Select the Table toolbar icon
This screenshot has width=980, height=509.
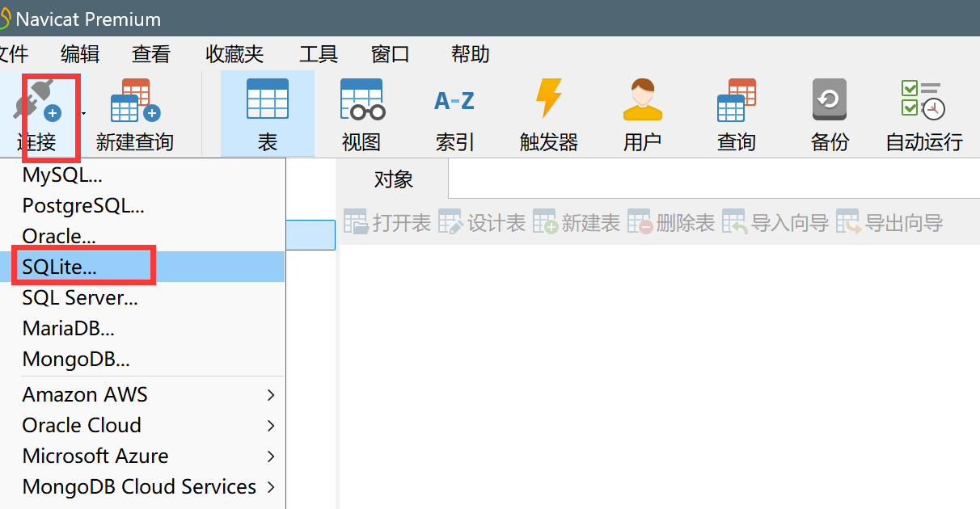(x=268, y=99)
